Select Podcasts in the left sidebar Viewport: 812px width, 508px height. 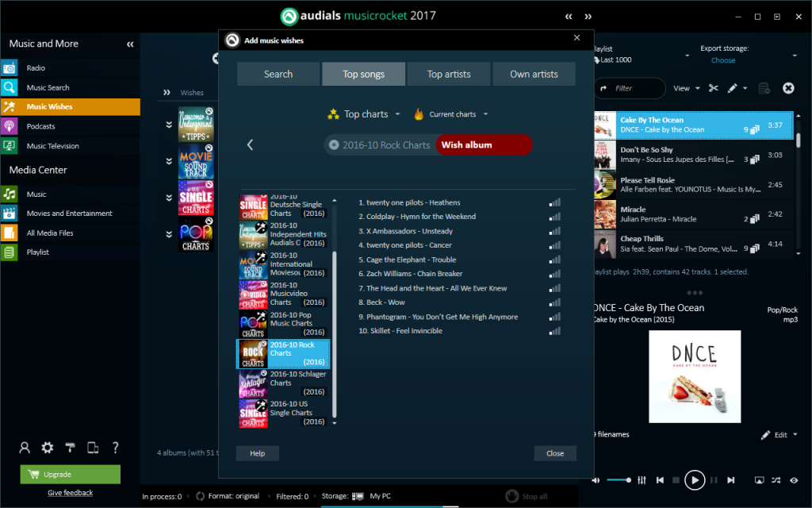pyautogui.click(x=41, y=126)
